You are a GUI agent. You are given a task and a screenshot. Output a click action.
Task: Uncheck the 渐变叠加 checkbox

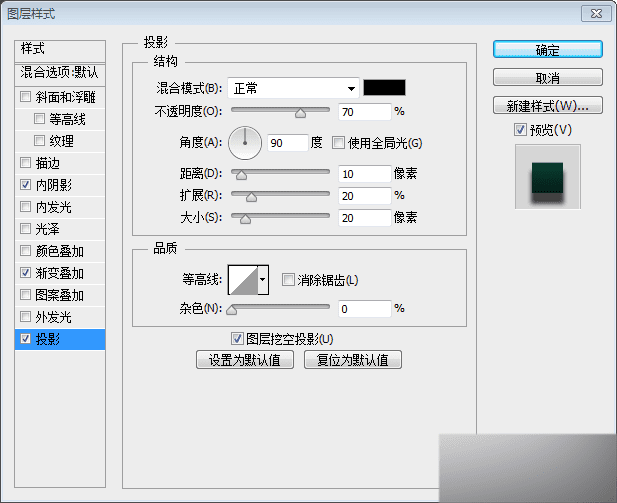coord(26,273)
